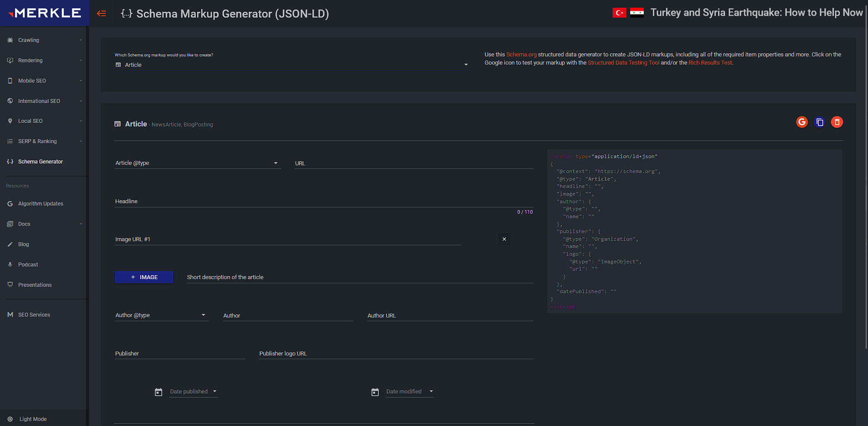This screenshot has width=868, height=426.
Task: Click the Headline input field
Action: click(324, 201)
